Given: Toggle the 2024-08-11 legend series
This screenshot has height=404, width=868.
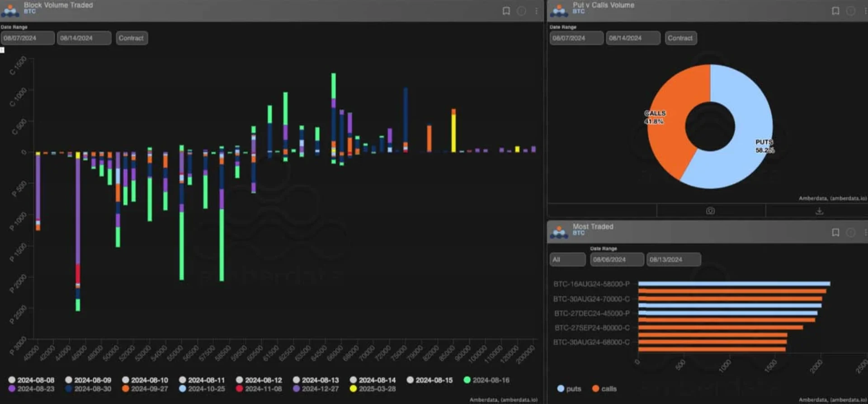Looking at the screenshot, I should [x=202, y=380].
